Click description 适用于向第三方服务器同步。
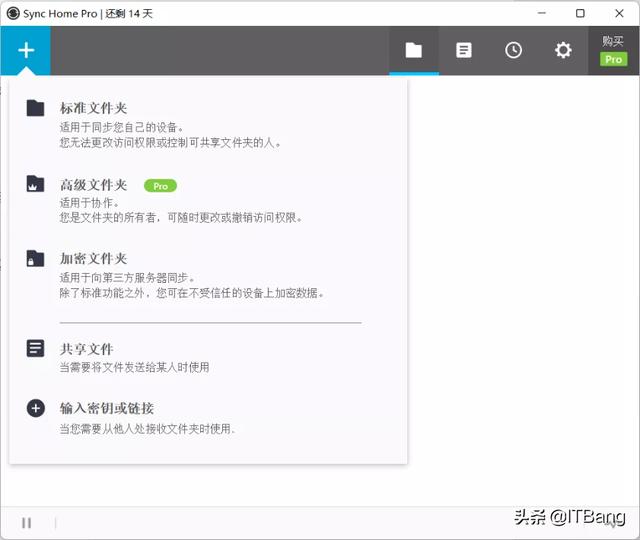Image resolution: width=640 pixels, height=540 pixels. coord(127,278)
